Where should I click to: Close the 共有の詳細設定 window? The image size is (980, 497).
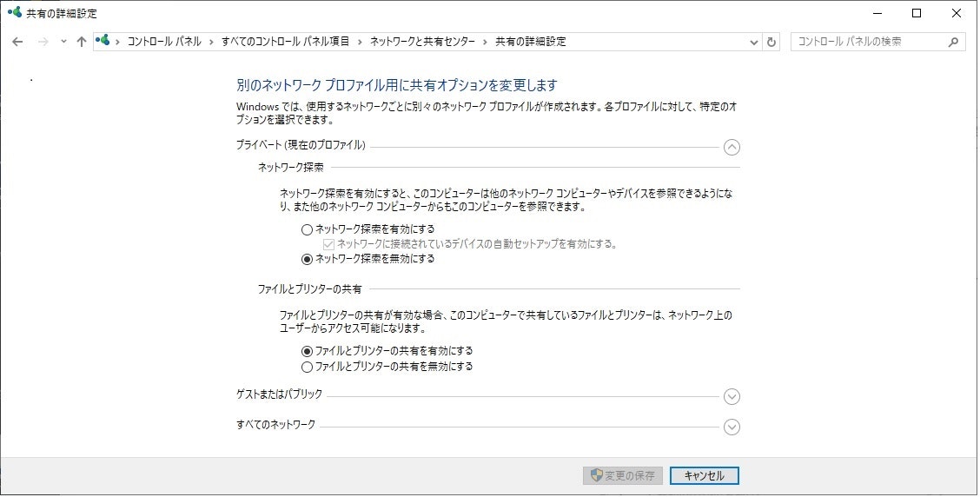pyautogui.click(x=957, y=13)
